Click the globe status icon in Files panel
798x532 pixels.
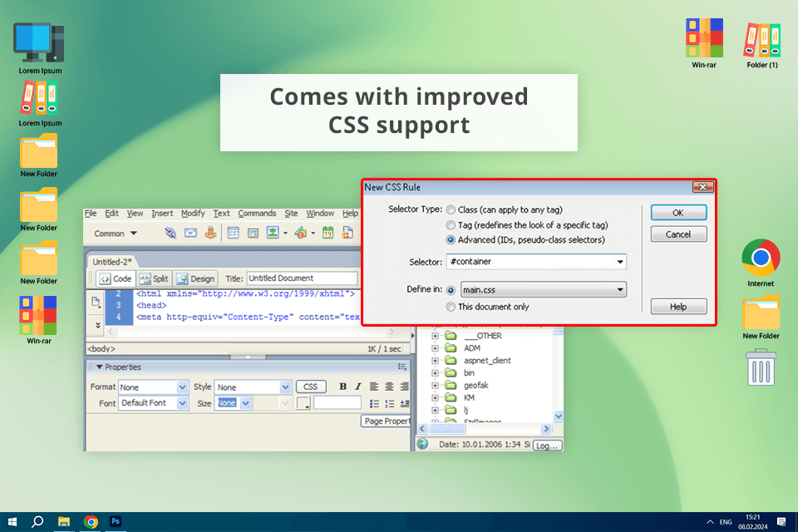click(x=422, y=444)
